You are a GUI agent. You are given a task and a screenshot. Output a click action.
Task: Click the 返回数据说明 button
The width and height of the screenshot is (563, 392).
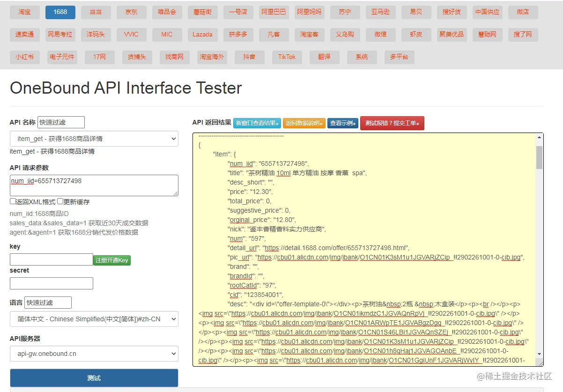(x=304, y=123)
